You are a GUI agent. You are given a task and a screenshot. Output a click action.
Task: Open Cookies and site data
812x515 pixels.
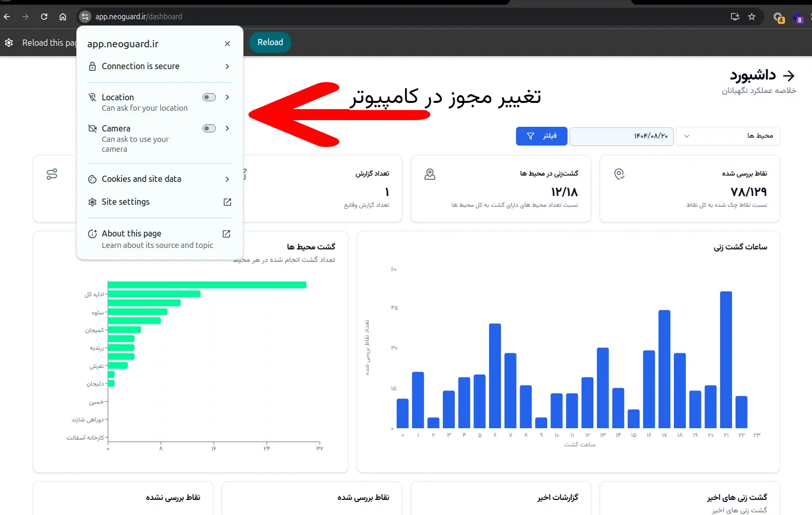pos(159,179)
